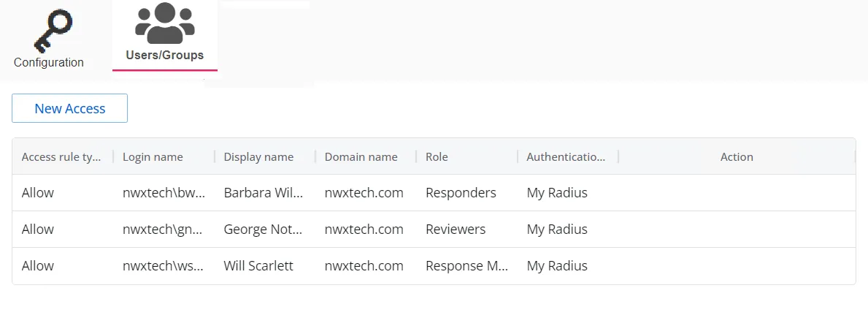
Task: Click login name nwxtech\ws...
Action: pos(164,266)
